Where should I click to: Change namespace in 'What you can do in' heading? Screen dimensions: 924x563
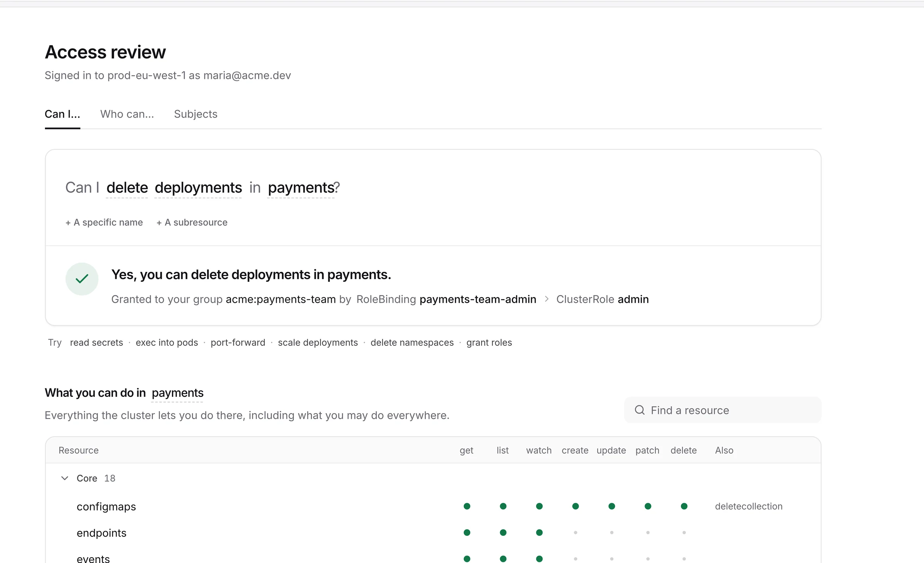[x=177, y=393]
